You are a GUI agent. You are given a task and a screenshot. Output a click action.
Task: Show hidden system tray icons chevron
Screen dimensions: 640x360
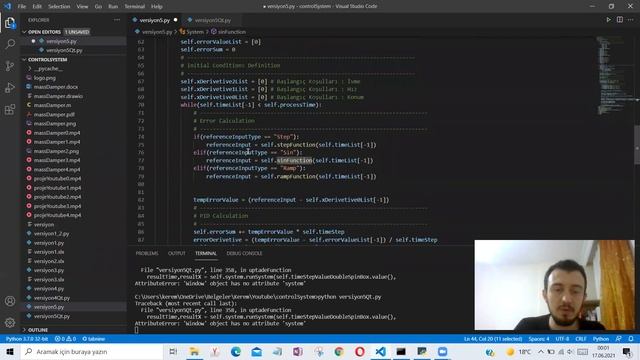(540, 351)
